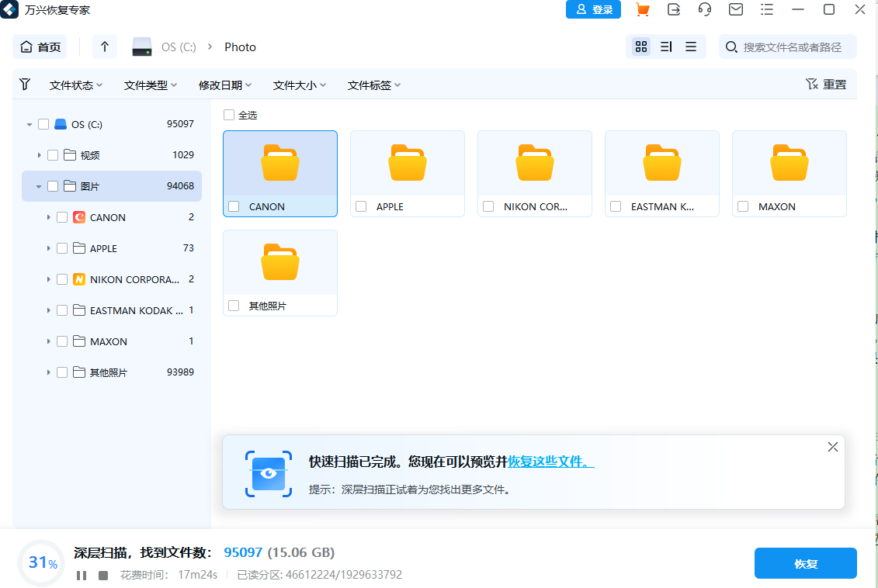Open the 文件类型 filter dropdown
The image size is (878, 588).
pos(150,84)
